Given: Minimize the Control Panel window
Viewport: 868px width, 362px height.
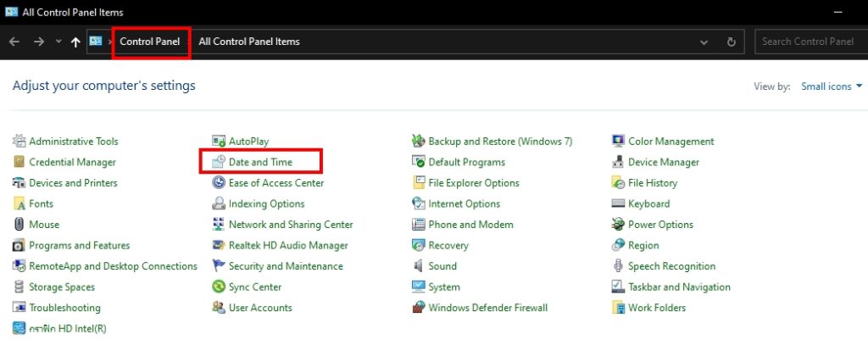Looking at the screenshot, I should [x=838, y=12].
